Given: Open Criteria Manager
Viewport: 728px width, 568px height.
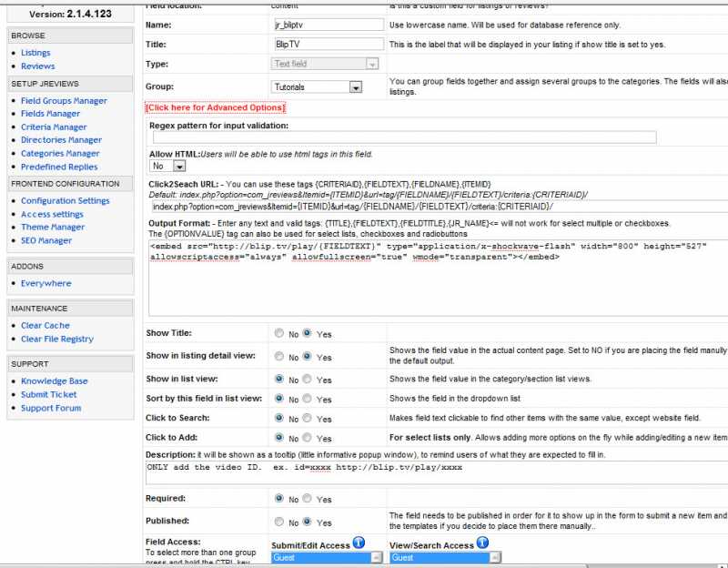Looking at the screenshot, I should pyautogui.click(x=54, y=127).
